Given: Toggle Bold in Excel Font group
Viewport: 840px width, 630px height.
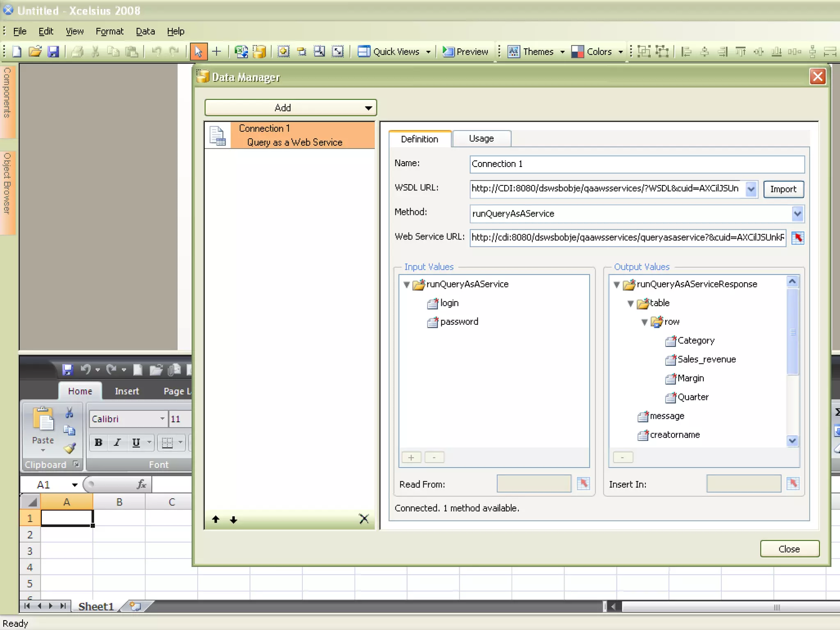Looking at the screenshot, I should tap(98, 443).
